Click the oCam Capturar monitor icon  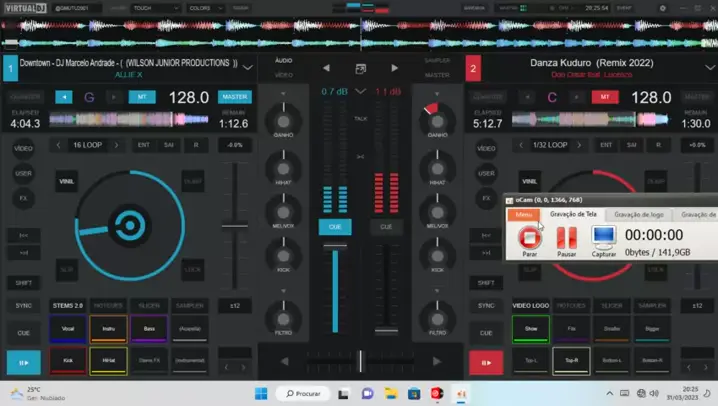pos(603,238)
